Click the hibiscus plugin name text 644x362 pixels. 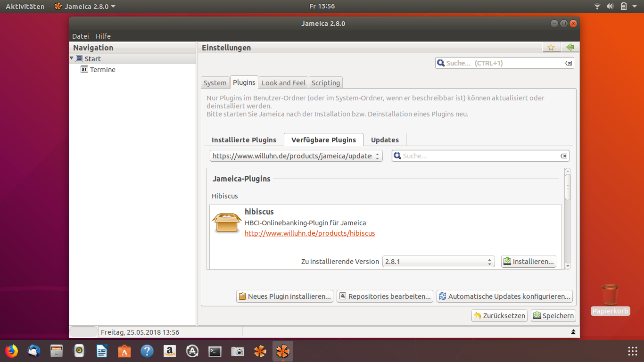pos(259,212)
